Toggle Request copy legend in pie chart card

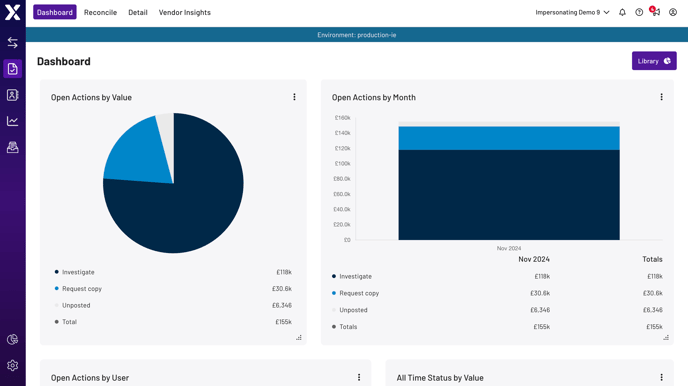tap(78, 289)
